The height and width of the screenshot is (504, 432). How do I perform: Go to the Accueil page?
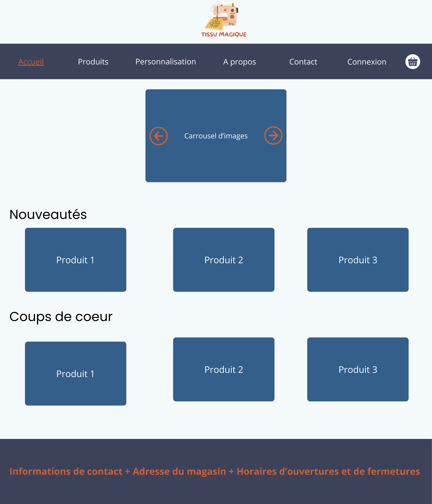[x=31, y=62]
